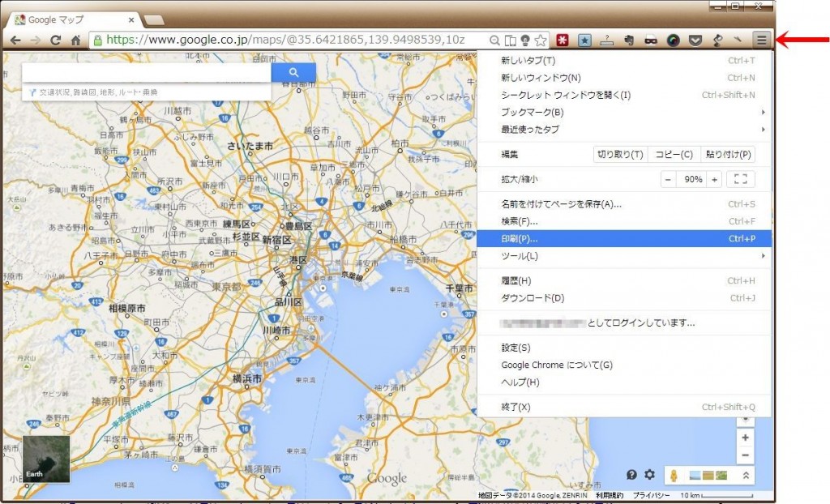Bookmark this page with the star icon
The image size is (830, 504).
tap(541, 41)
